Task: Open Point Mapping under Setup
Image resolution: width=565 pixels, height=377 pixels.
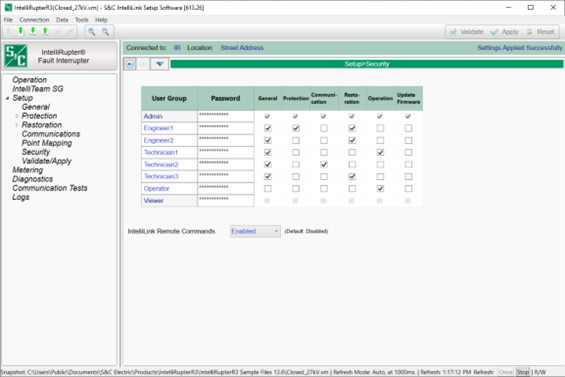Action: coord(46,143)
